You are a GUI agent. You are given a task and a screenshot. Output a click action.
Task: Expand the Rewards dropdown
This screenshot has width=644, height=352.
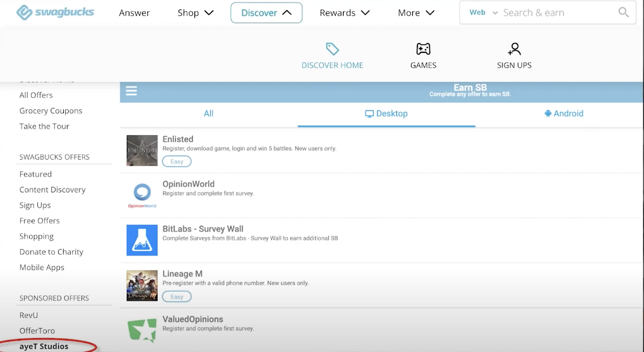click(x=345, y=13)
